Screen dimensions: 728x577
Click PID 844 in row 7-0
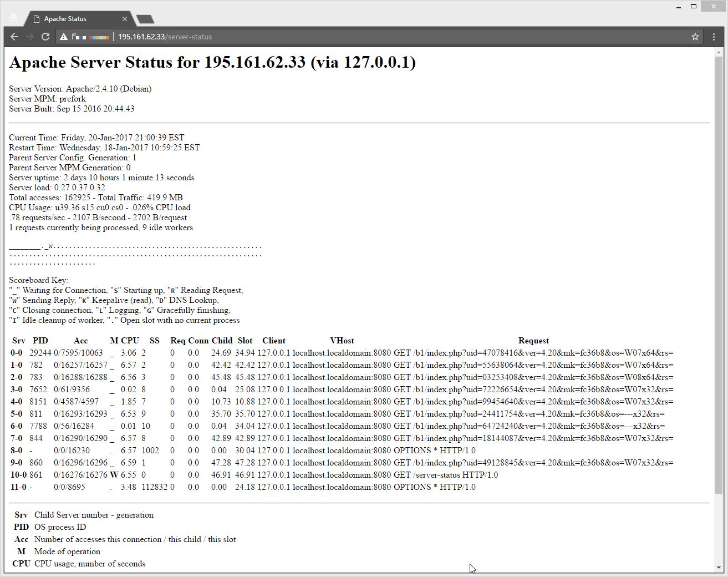pos(36,438)
